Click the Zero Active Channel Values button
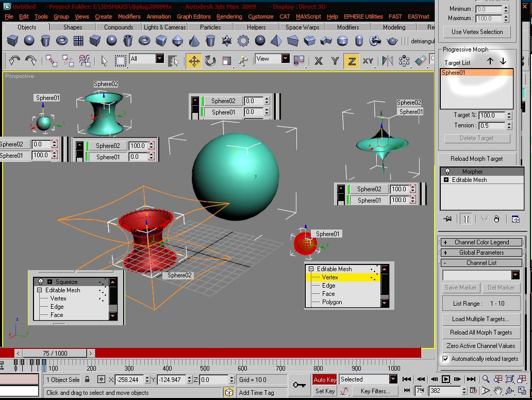The height and width of the screenshot is (400, 532). click(481, 346)
